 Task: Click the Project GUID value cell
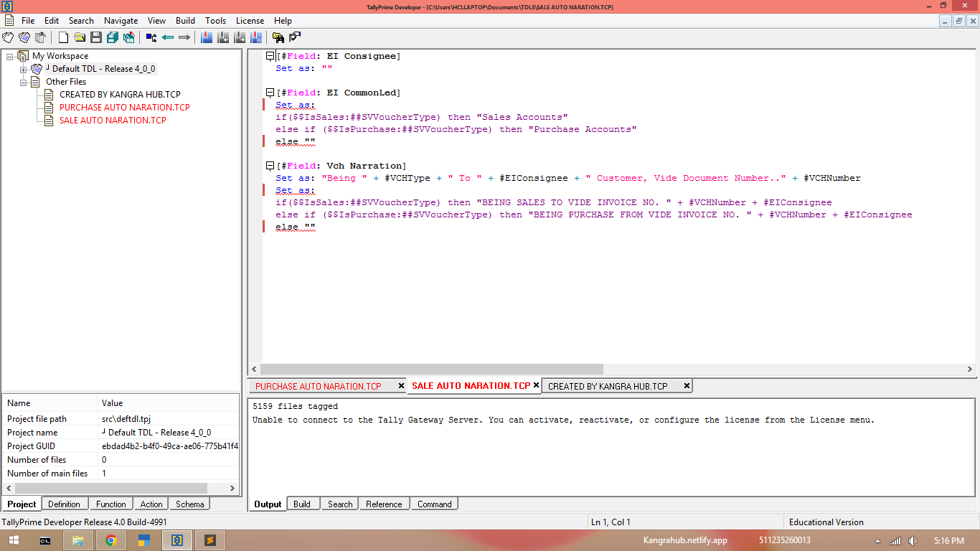pyautogui.click(x=169, y=446)
